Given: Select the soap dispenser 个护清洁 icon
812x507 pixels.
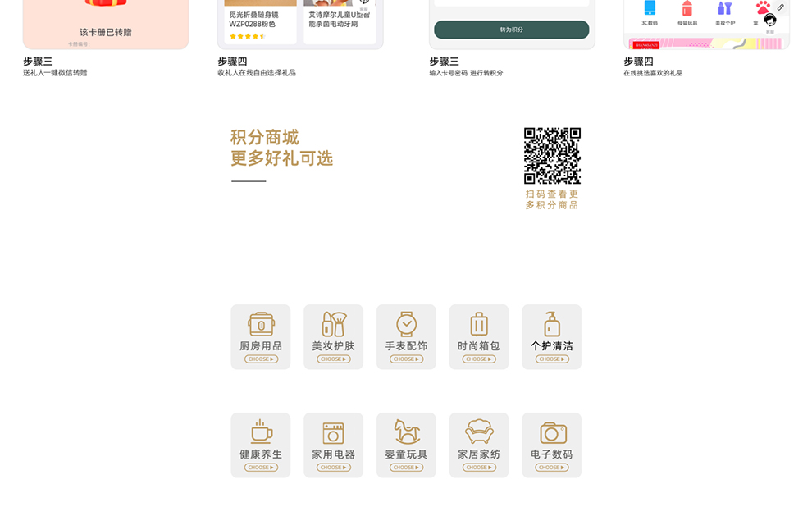Looking at the screenshot, I should point(552,324).
